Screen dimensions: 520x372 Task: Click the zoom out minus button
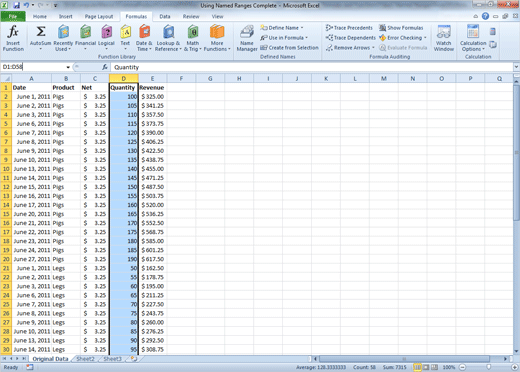(x=462, y=367)
